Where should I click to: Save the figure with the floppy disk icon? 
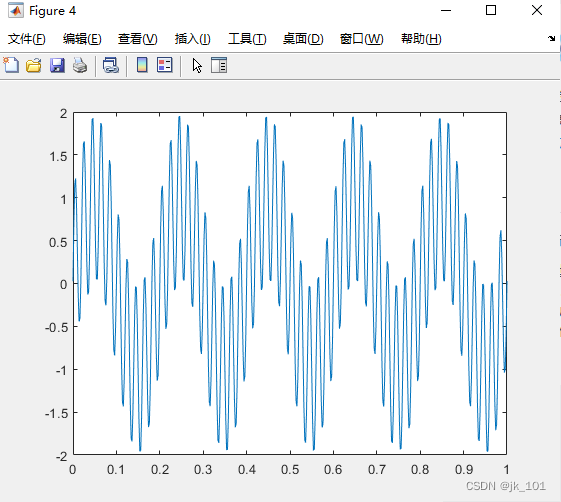pyautogui.click(x=57, y=65)
